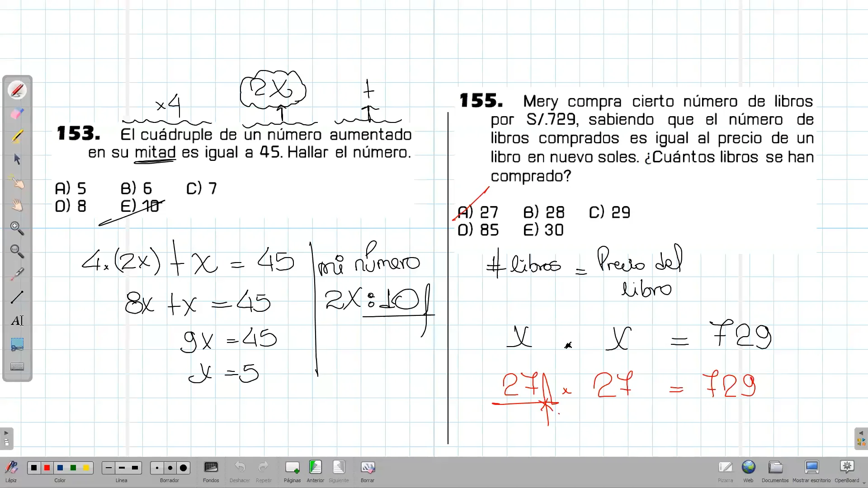Screen dimensions: 868x488
Task: Click the underlined word mitad
Action: click(x=155, y=152)
